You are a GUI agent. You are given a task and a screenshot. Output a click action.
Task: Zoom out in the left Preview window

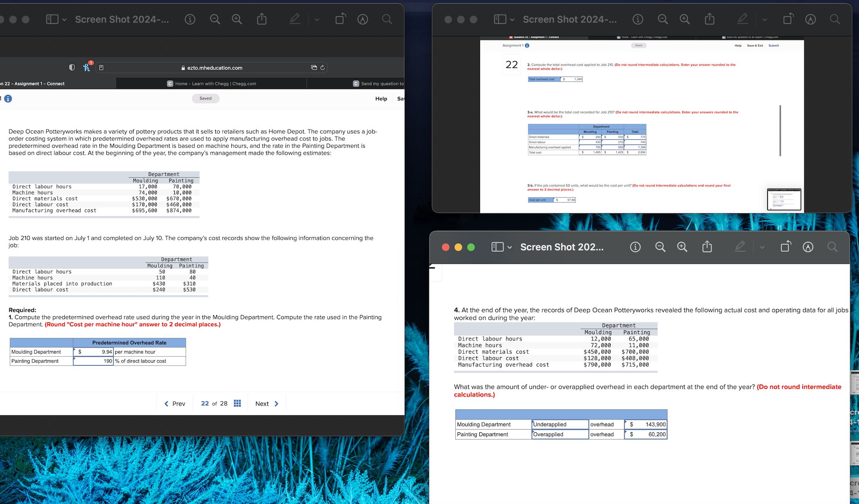tap(215, 19)
